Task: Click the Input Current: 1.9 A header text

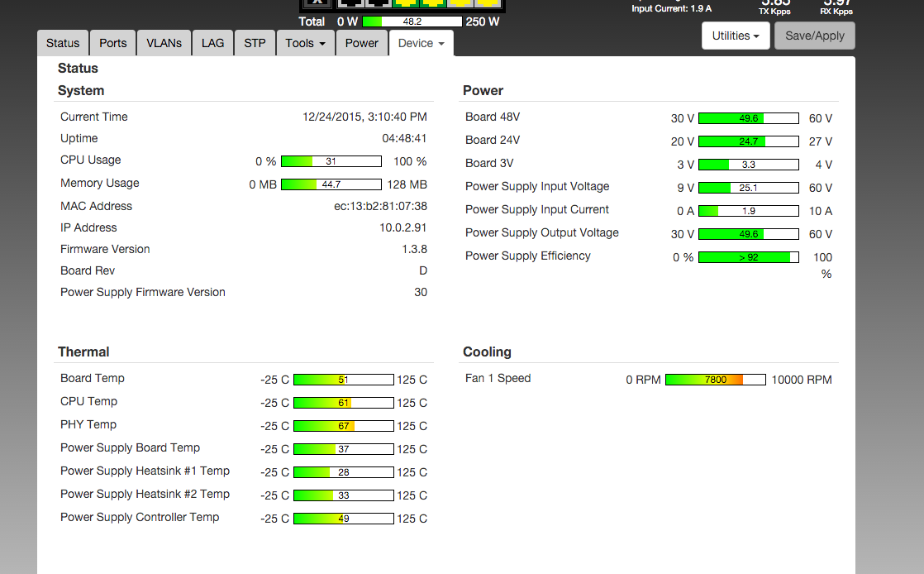Action: coord(671,8)
